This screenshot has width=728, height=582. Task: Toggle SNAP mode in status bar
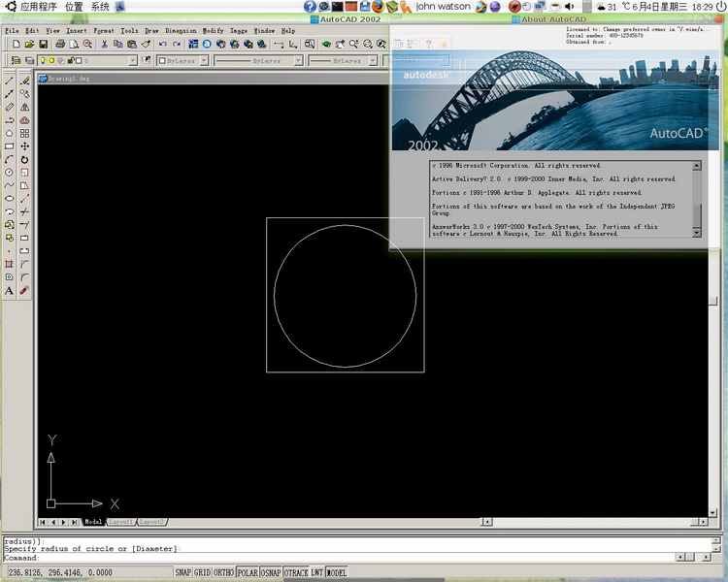183,572
